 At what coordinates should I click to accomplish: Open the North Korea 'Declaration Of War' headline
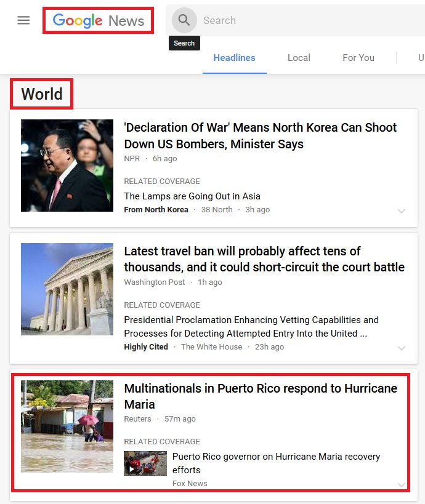pyautogui.click(x=261, y=135)
